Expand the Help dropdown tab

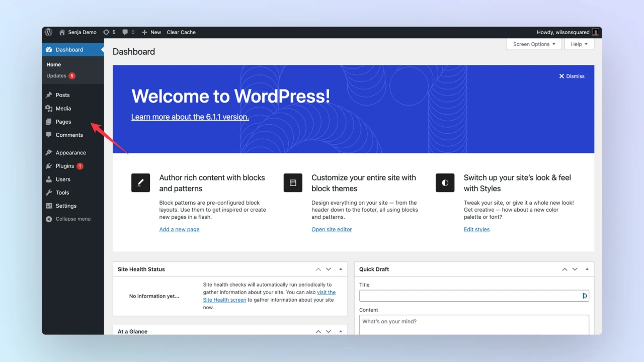point(579,44)
